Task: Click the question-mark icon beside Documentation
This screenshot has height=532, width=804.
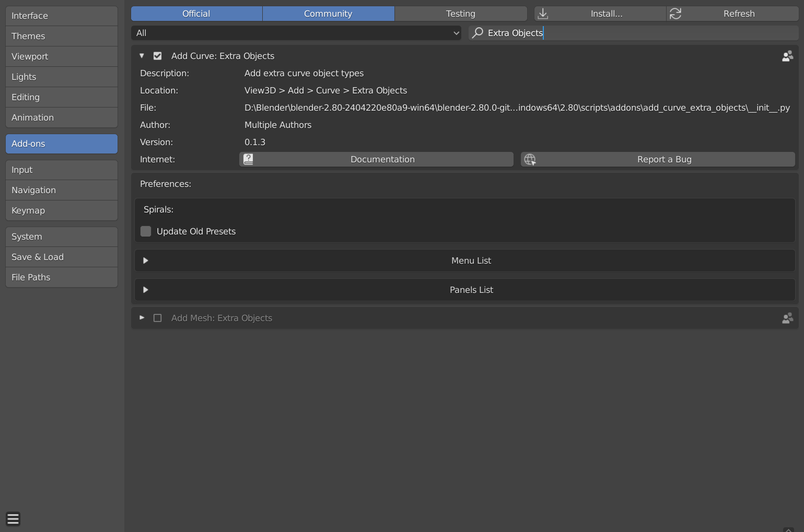Action: [x=248, y=159]
